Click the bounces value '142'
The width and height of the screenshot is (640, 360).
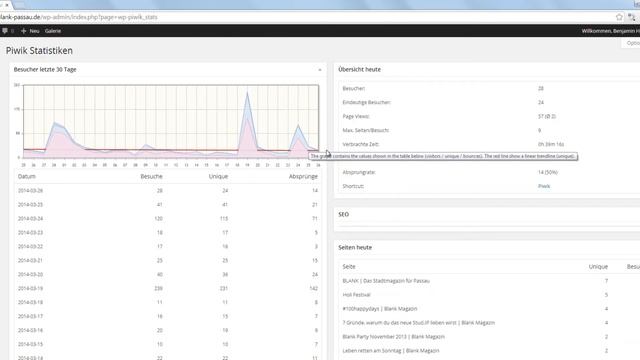(x=313, y=288)
